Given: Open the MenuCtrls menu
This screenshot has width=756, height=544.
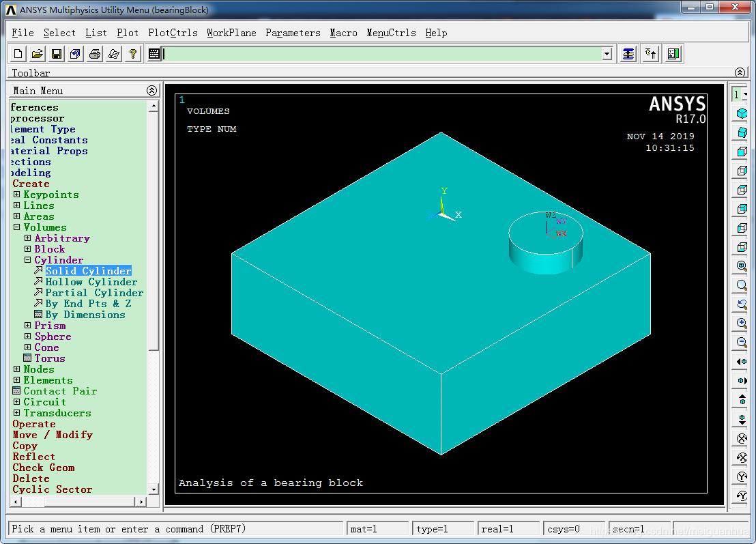Looking at the screenshot, I should coord(391,33).
